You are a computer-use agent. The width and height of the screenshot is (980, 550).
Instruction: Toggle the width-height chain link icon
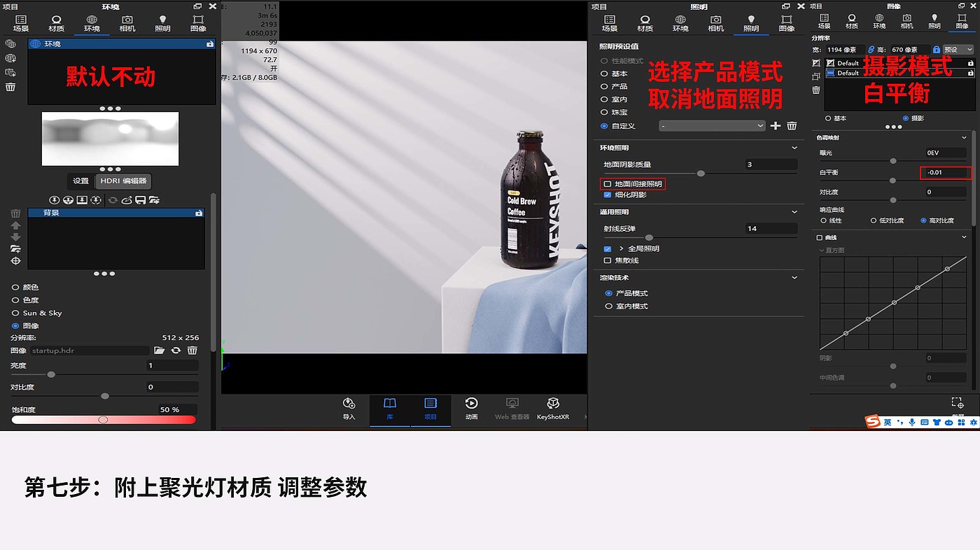pyautogui.click(x=871, y=50)
